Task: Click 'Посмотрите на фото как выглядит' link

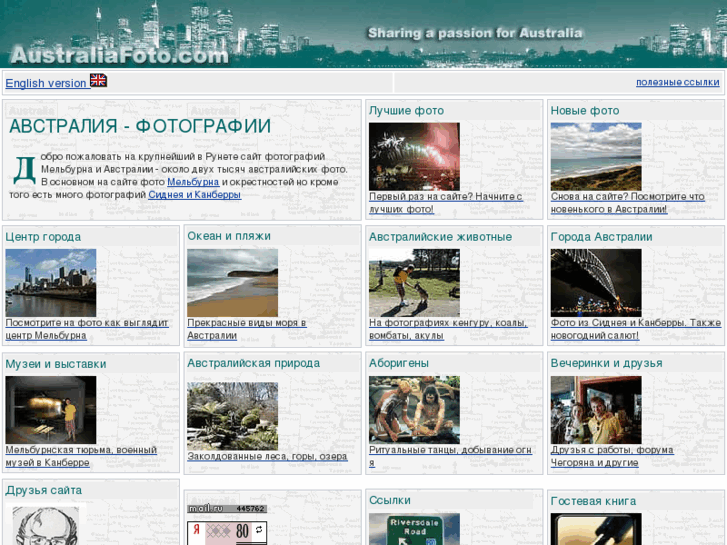Action: coord(87,329)
